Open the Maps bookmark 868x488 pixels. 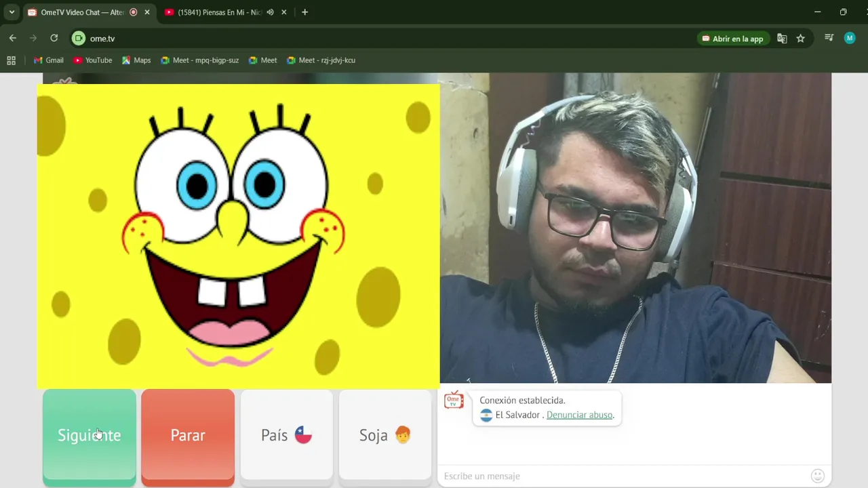coord(136,60)
